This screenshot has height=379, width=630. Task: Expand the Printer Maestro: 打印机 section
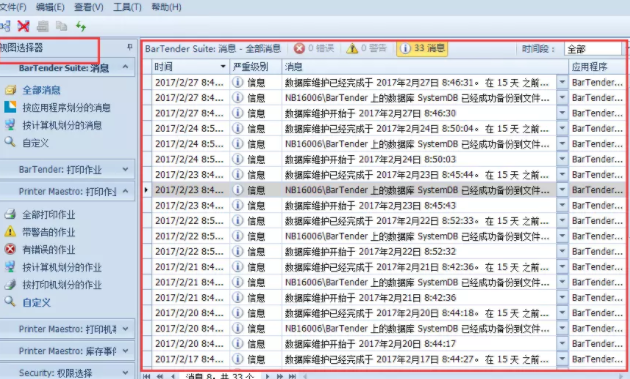(125, 329)
